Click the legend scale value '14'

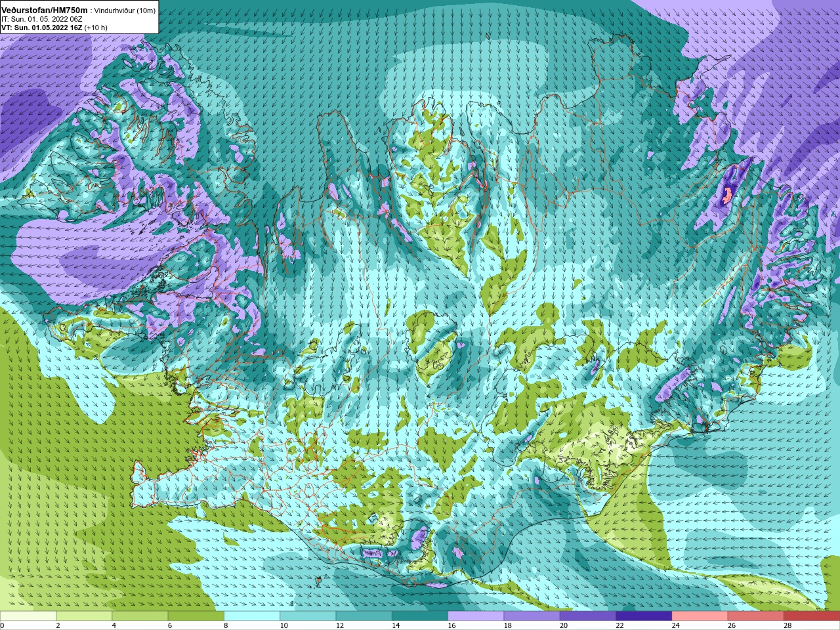[x=396, y=625]
